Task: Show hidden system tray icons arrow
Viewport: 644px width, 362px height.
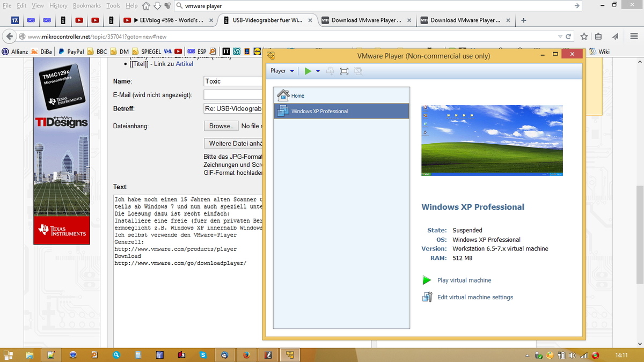Action: tap(526, 356)
